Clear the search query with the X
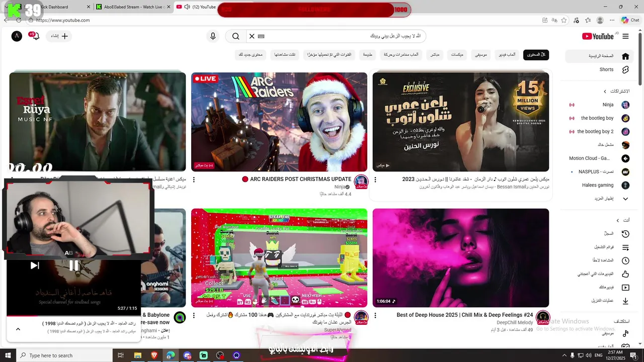 (x=252, y=36)
